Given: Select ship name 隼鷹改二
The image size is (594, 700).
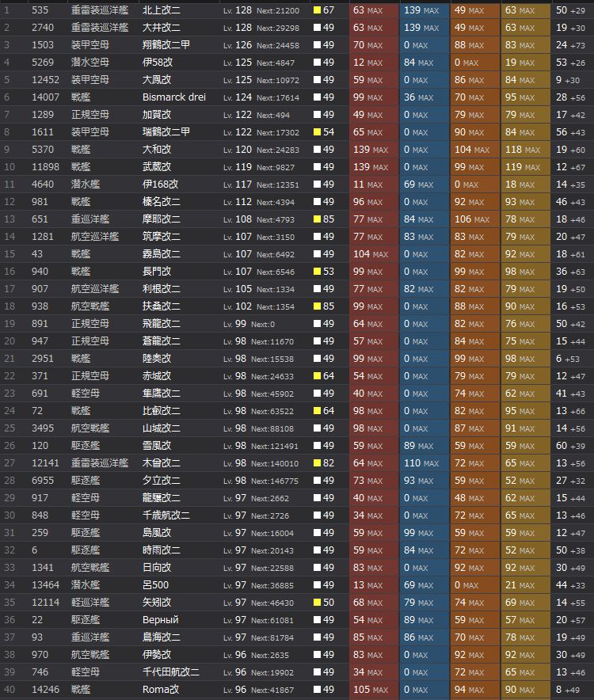Looking at the screenshot, I should coord(162,394).
